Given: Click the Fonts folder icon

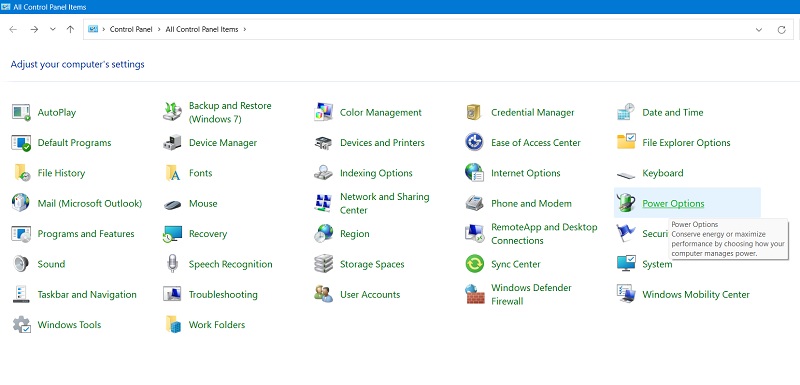Looking at the screenshot, I should click(172, 173).
